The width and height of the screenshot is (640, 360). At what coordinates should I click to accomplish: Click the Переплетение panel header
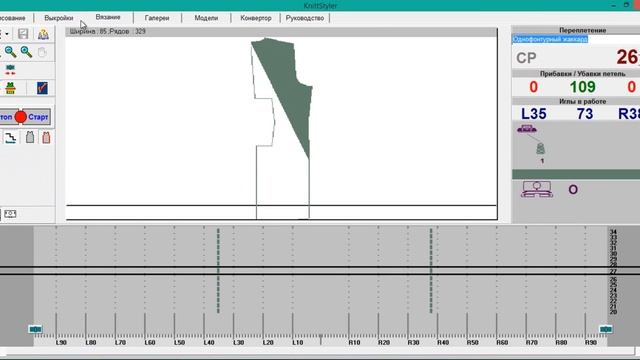(x=582, y=30)
